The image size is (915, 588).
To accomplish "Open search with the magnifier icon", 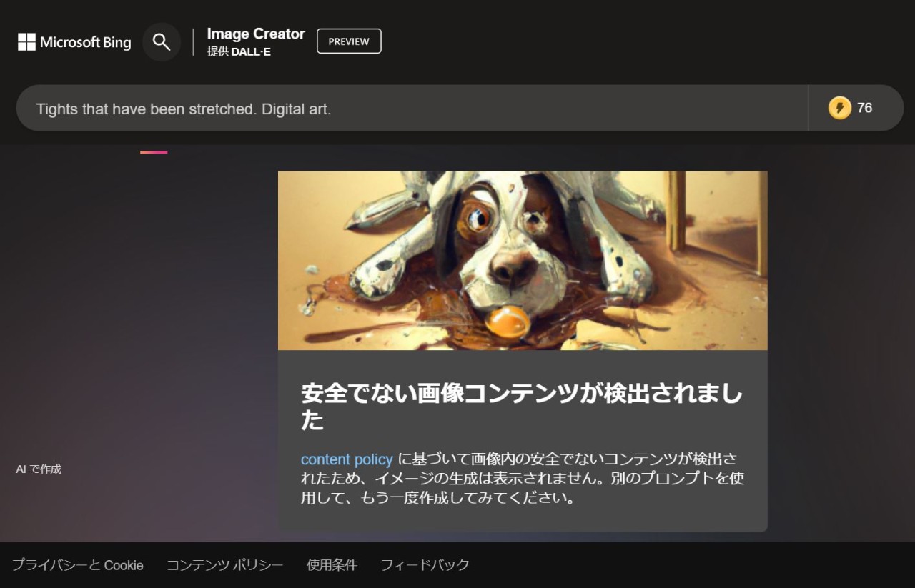I will [x=162, y=42].
